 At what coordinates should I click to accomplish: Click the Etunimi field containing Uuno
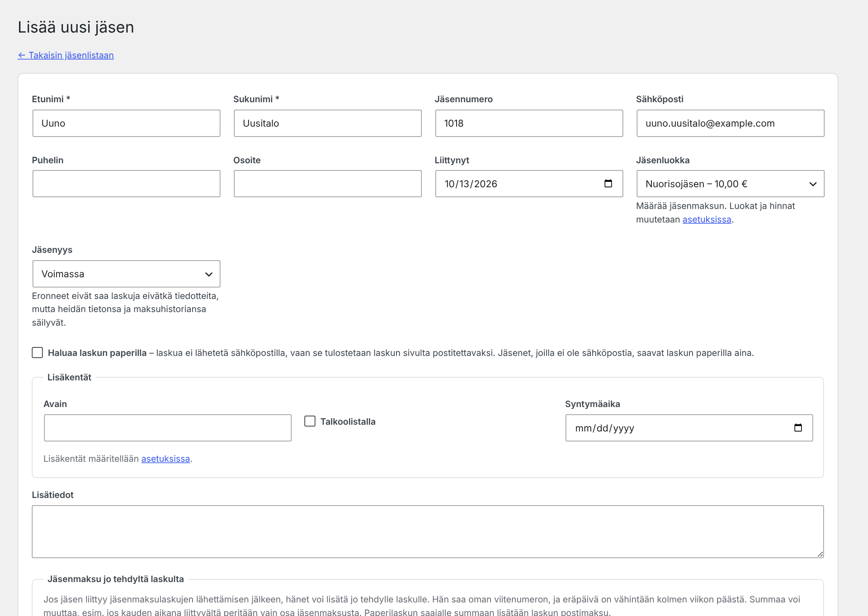point(126,123)
